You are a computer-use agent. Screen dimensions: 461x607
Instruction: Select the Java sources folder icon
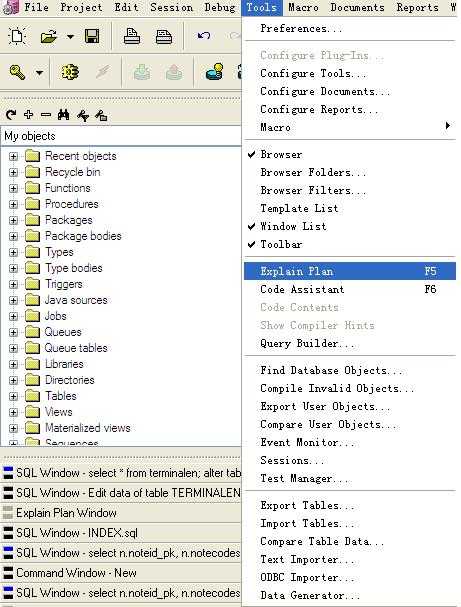click(x=33, y=300)
